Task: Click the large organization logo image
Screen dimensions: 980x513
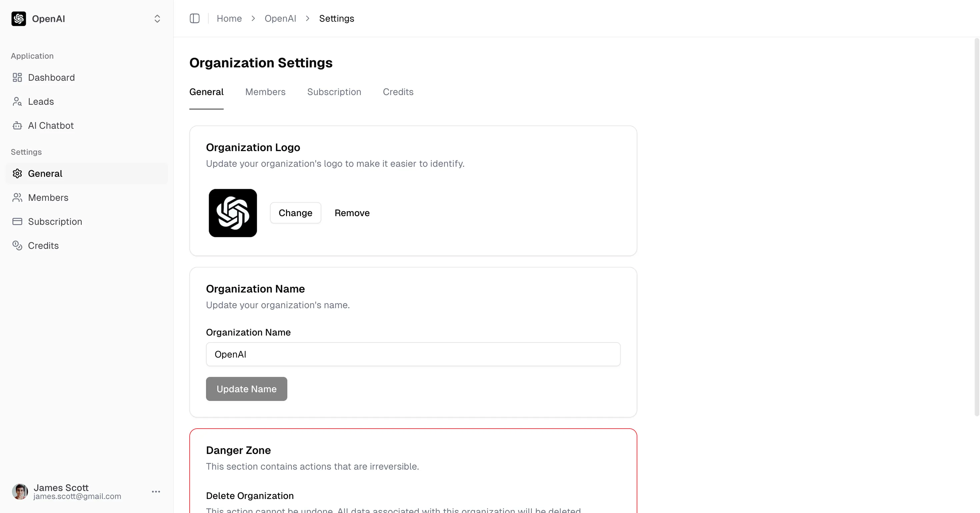Action: point(233,213)
